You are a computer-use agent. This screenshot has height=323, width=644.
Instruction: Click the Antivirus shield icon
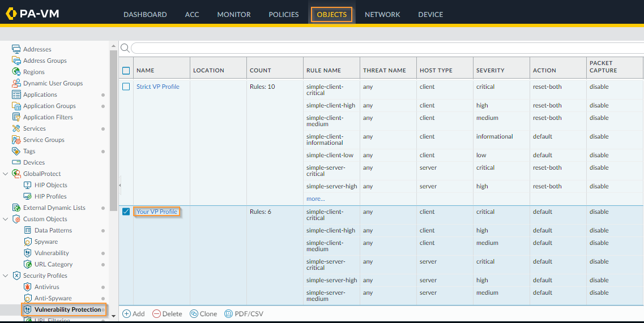tap(28, 287)
